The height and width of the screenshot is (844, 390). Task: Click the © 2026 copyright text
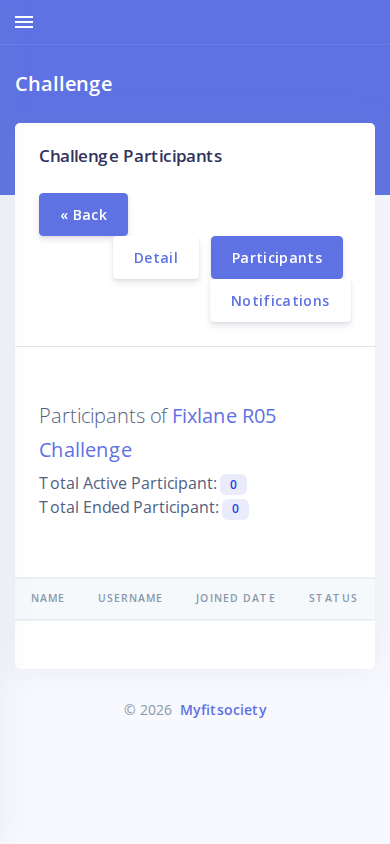[148, 710]
